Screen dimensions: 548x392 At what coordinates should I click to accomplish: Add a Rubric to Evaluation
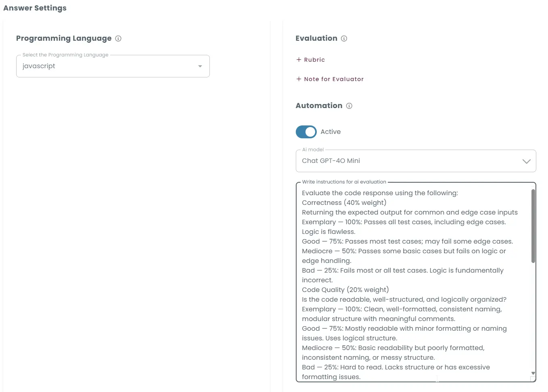pos(311,59)
